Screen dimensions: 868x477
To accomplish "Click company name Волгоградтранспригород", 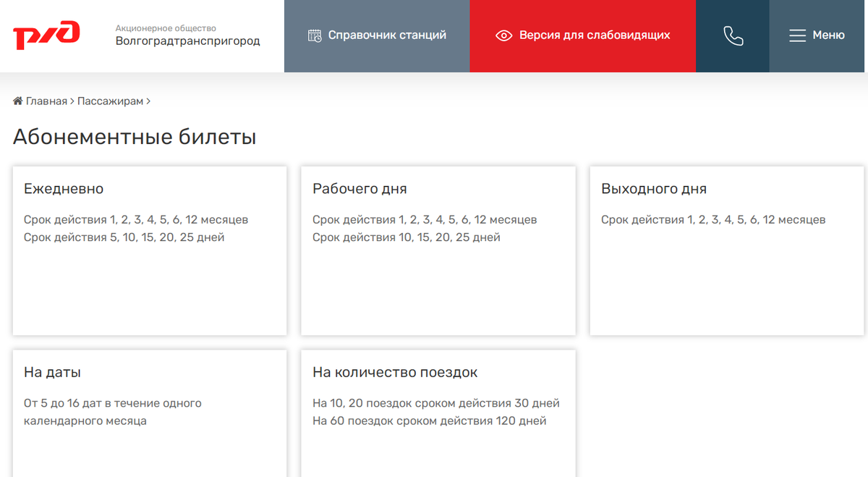I will click(188, 41).
